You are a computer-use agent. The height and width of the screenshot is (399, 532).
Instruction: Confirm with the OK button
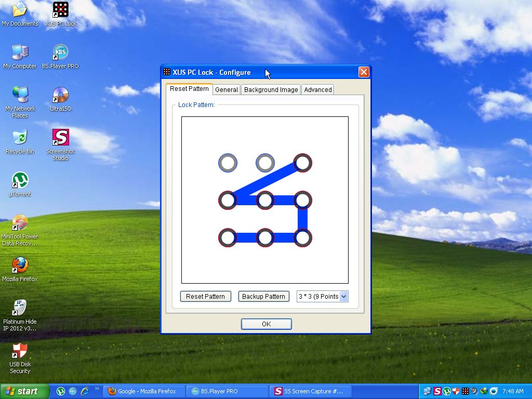[266, 324]
